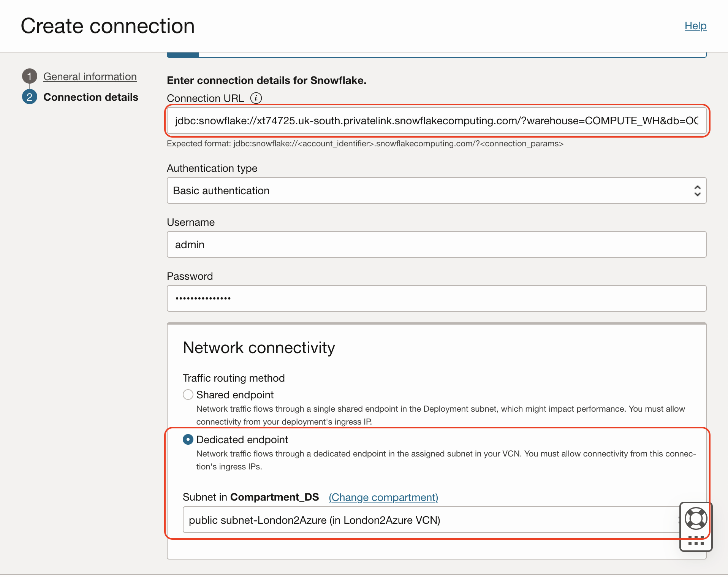The width and height of the screenshot is (728, 577).
Task: Click the step 1 circle indicator
Action: 30,76
